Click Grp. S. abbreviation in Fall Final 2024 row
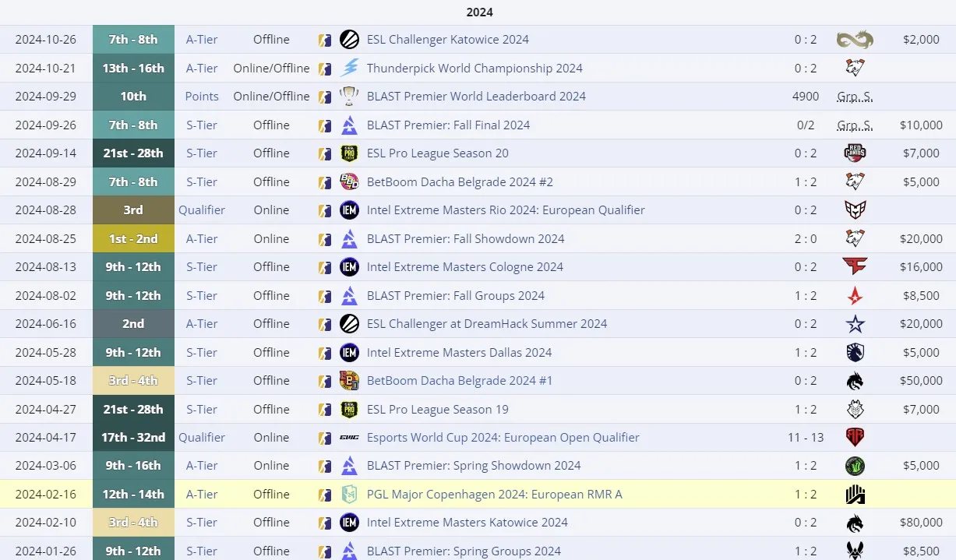 point(855,125)
